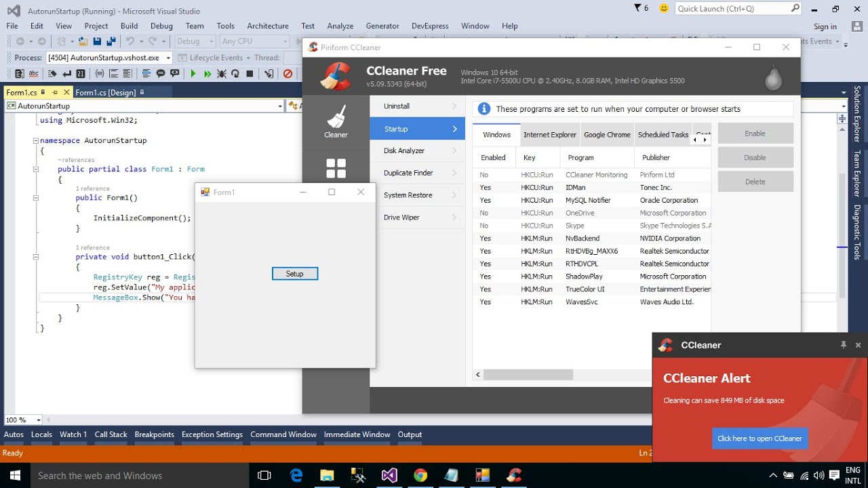This screenshot has height=488, width=868.
Task: Click the Windows Start button
Action: [14, 475]
